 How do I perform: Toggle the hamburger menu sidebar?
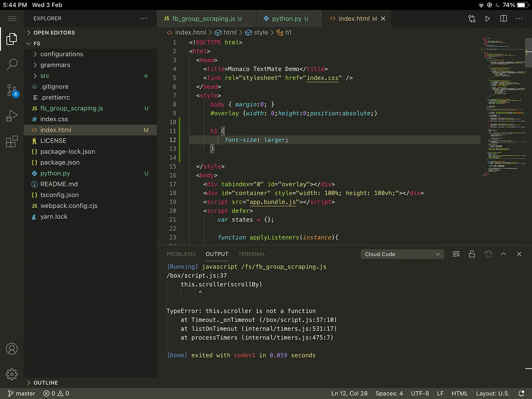coord(12,19)
